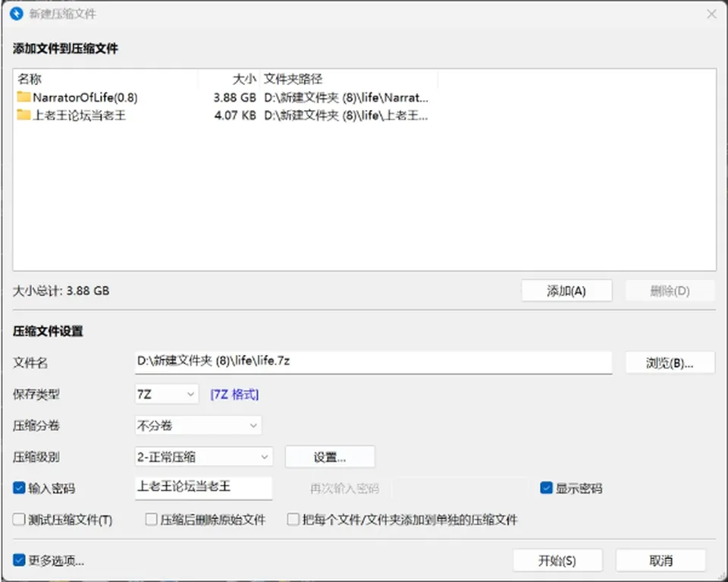Open compression 设置... button
728x582 pixels.
(330, 457)
